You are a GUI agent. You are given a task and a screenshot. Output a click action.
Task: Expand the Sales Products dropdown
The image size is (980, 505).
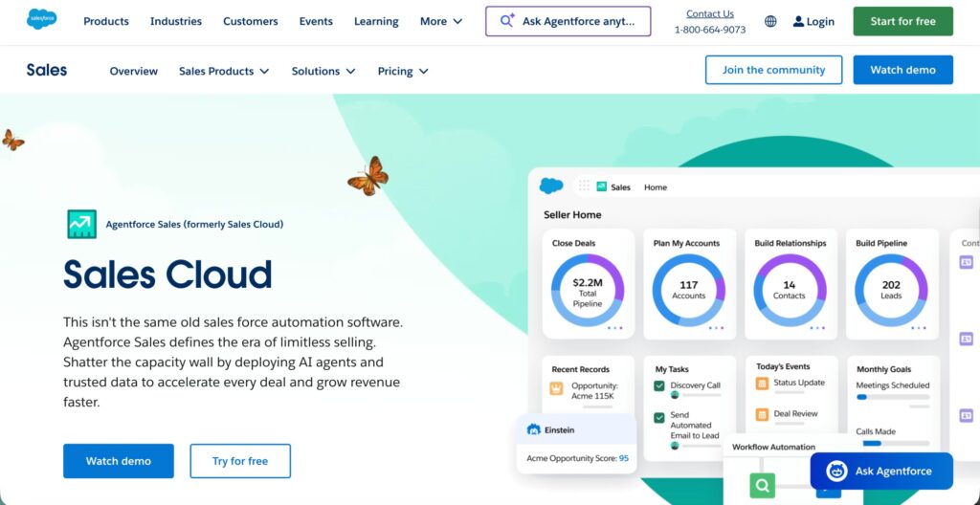tap(224, 71)
